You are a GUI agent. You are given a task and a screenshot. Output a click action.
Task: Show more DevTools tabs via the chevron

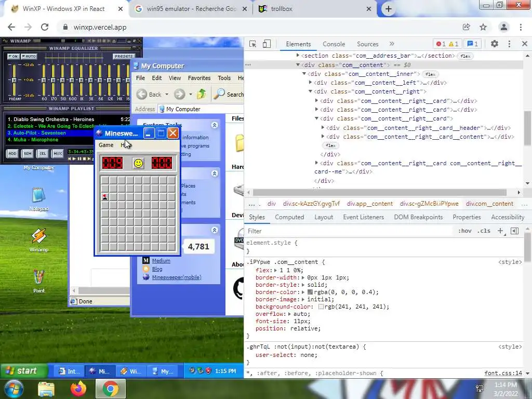click(392, 44)
